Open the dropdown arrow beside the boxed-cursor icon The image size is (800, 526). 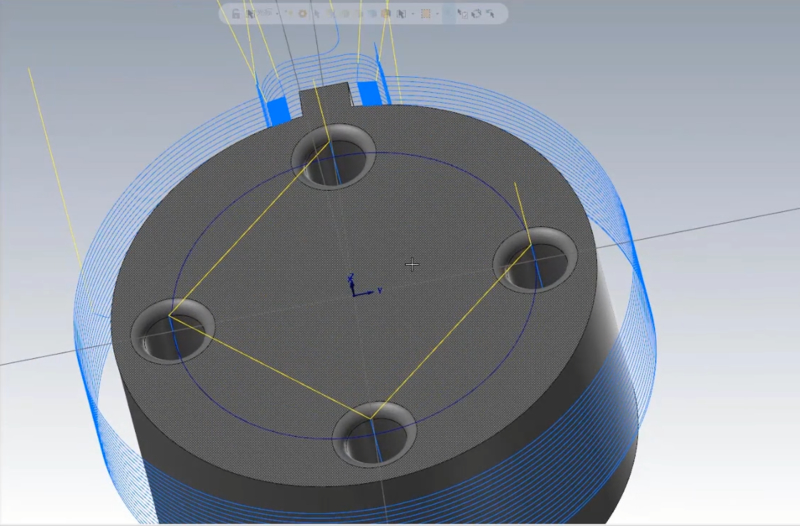pos(413,14)
